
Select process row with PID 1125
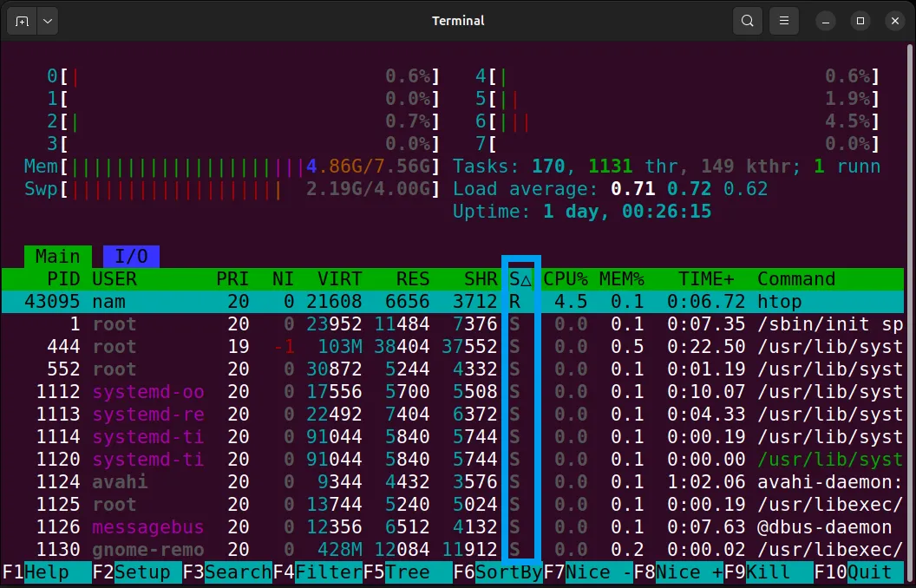453,505
